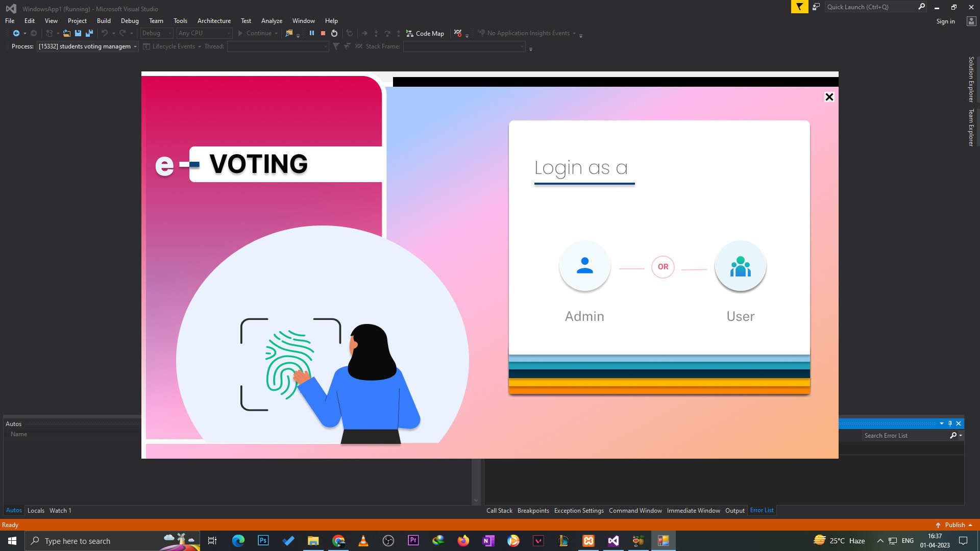980x551 pixels.
Task: Click Sign in link
Action: 945,21
